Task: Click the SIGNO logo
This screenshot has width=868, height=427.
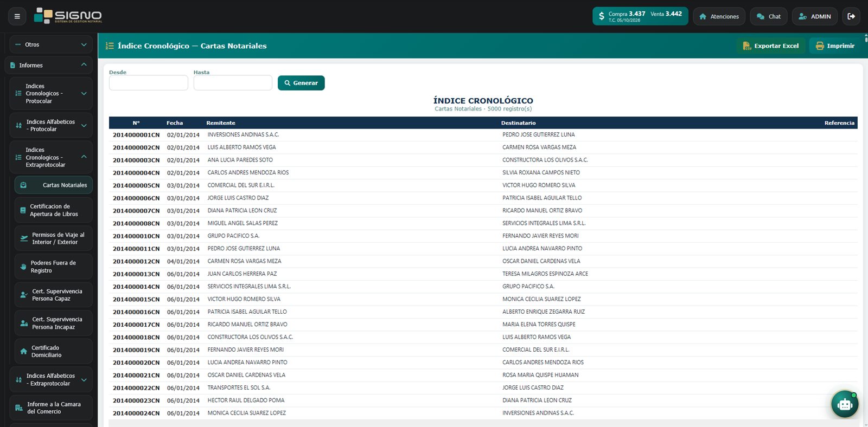Action: [x=68, y=16]
